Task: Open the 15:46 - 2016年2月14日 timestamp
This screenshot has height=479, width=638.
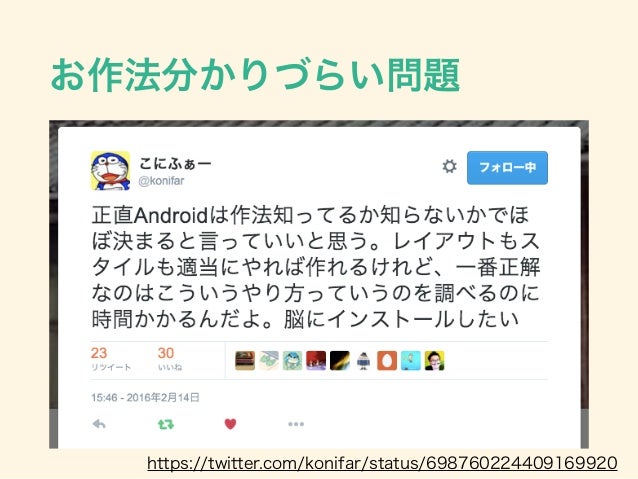Action: pos(145,397)
